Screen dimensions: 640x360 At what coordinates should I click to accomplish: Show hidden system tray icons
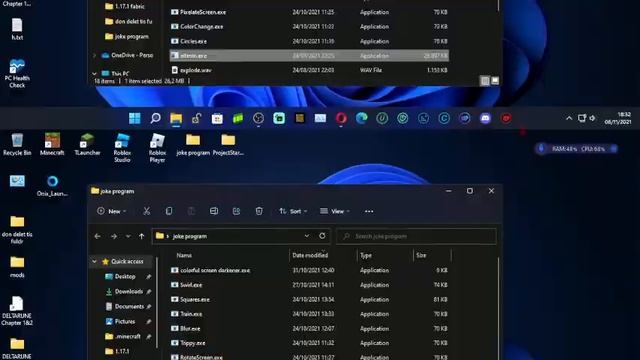pyautogui.click(x=569, y=118)
